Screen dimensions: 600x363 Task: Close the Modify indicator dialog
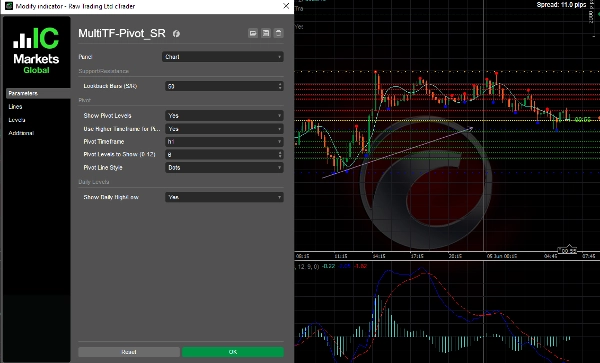tap(286, 6)
